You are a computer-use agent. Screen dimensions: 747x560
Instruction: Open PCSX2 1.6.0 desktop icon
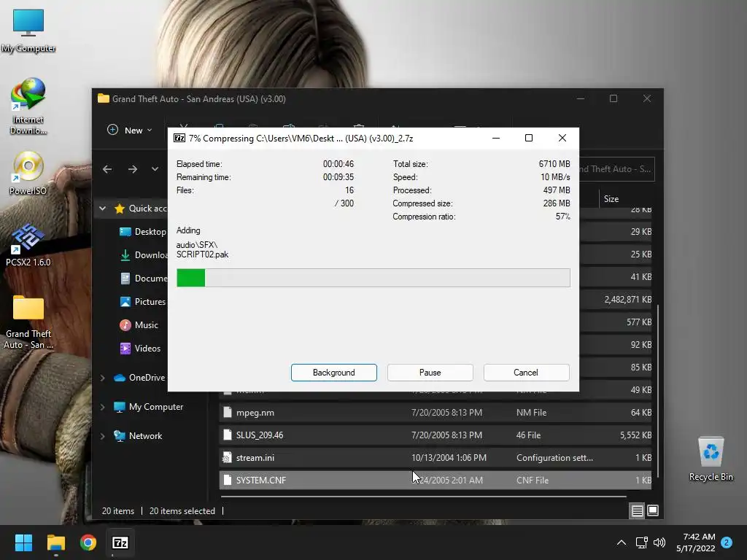28,245
